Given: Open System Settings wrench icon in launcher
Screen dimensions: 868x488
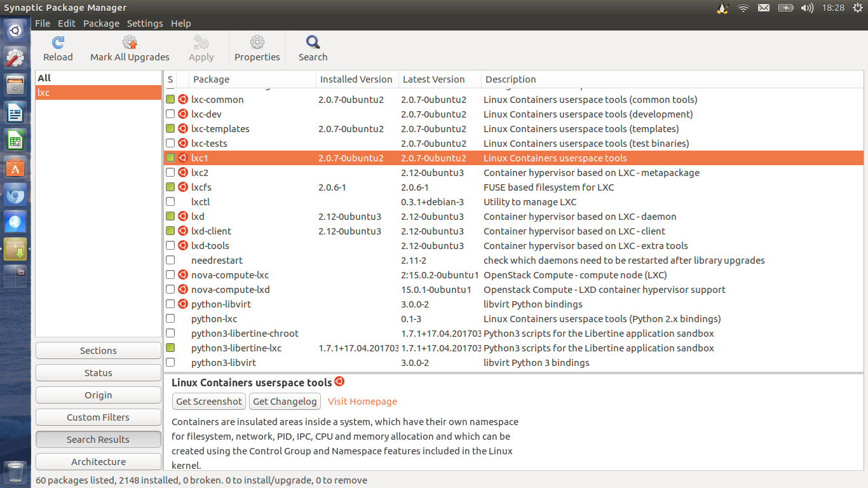Looking at the screenshot, I should tap(15, 58).
